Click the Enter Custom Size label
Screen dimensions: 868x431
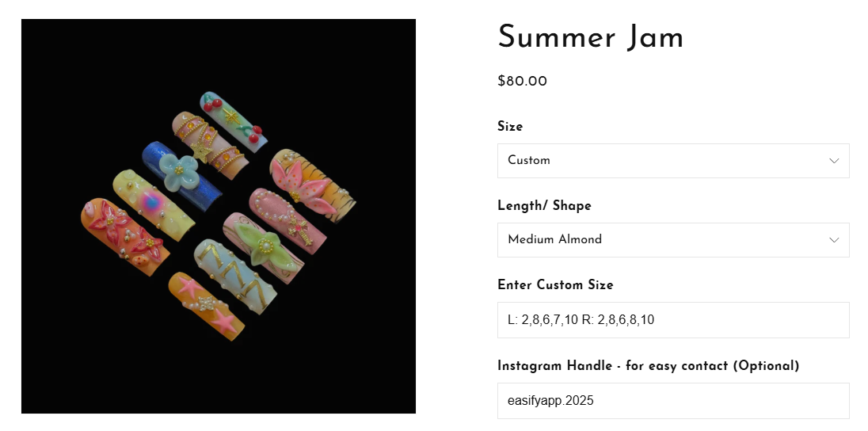tap(555, 285)
